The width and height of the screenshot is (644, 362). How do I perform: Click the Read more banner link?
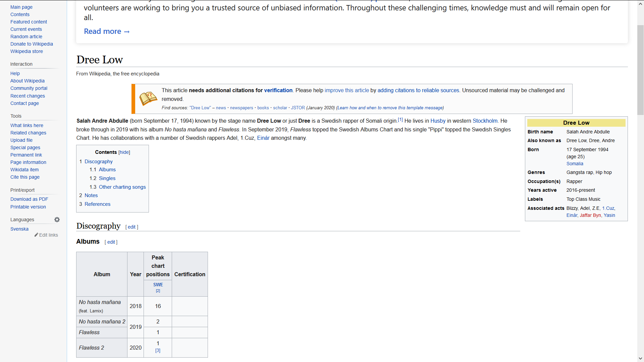click(107, 31)
